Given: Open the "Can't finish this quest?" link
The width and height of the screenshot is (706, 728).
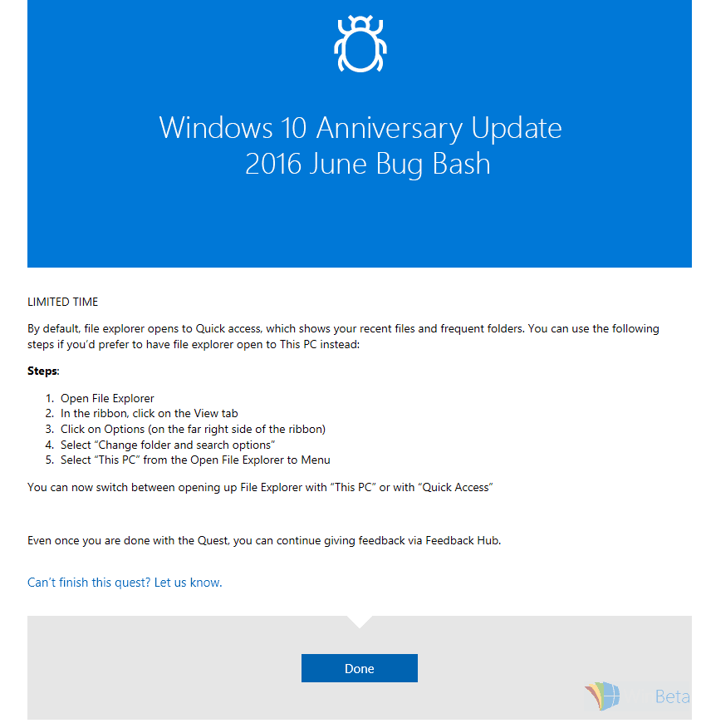Looking at the screenshot, I should pyautogui.click(x=125, y=583).
